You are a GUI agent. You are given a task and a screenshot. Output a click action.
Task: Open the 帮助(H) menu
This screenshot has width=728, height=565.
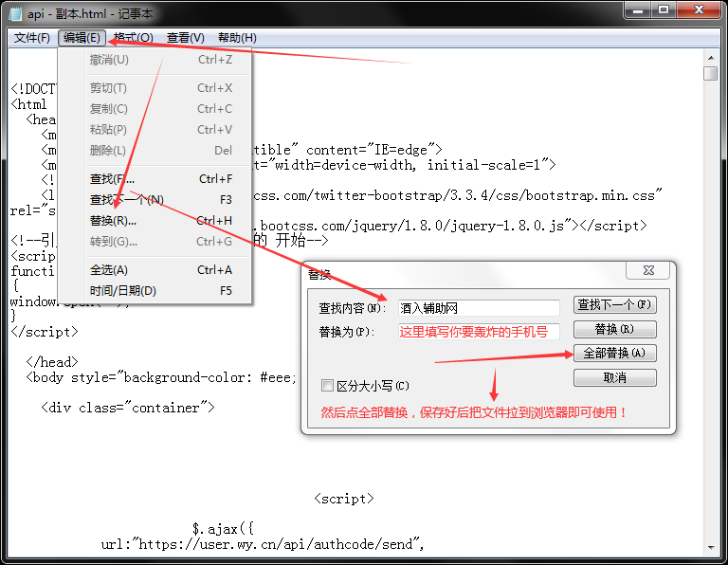coord(237,38)
